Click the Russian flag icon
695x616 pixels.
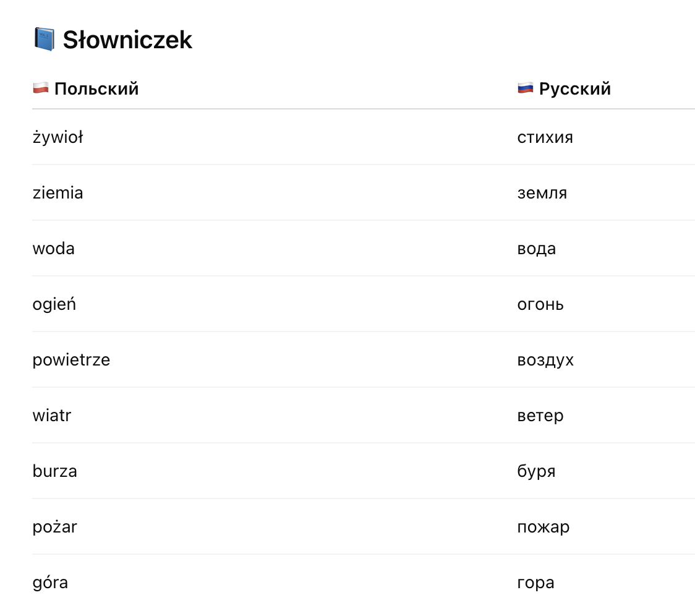tap(525, 88)
